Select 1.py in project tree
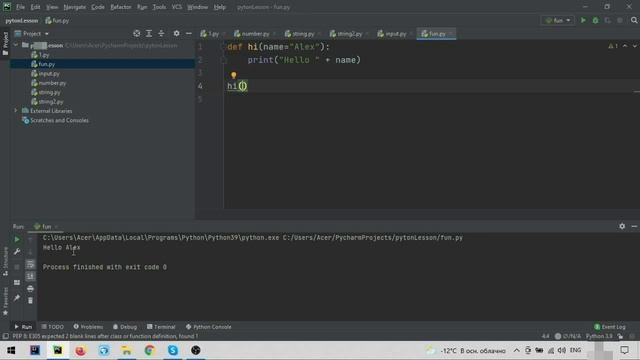640x360 pixels. pyautogui.click(x=40, y=55)
